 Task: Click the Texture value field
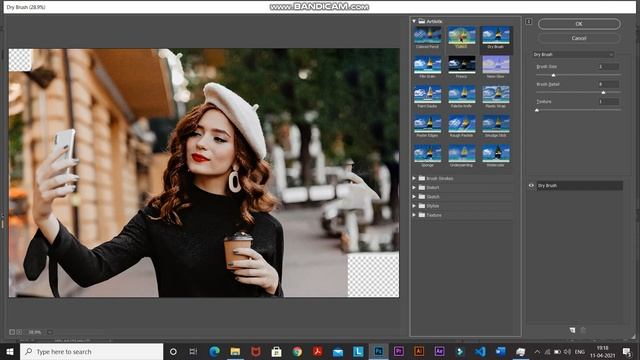608,102
